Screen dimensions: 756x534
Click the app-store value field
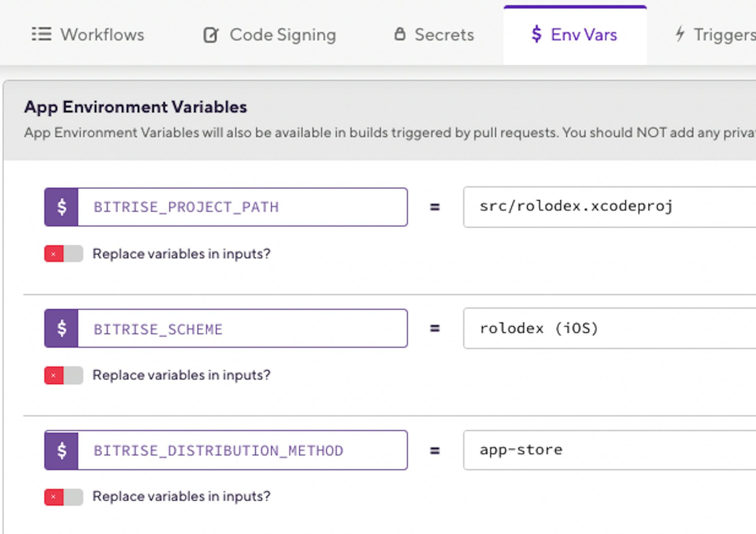click(608, 450)
